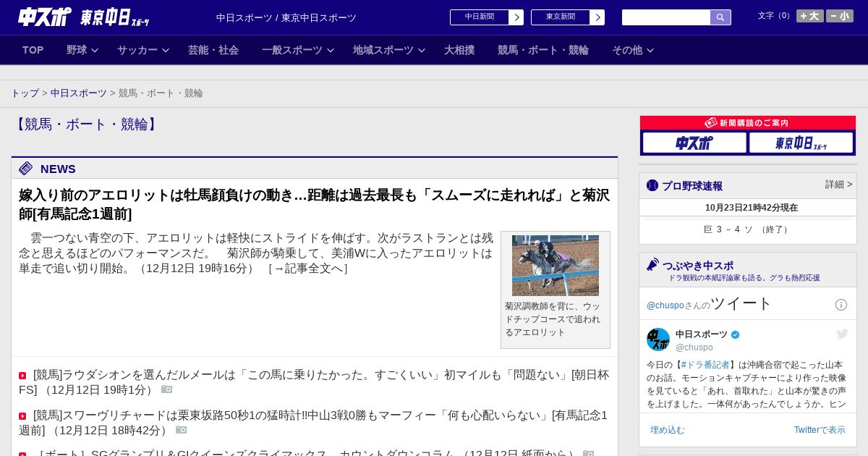Click トップ breadcrumb link
This screenshot has width=868, height=456.
point(25,93)
